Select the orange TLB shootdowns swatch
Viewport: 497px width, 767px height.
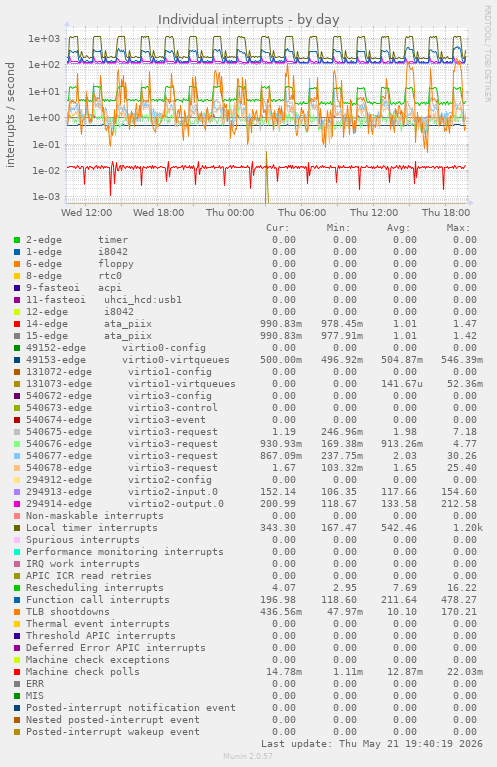pos(17,612)
